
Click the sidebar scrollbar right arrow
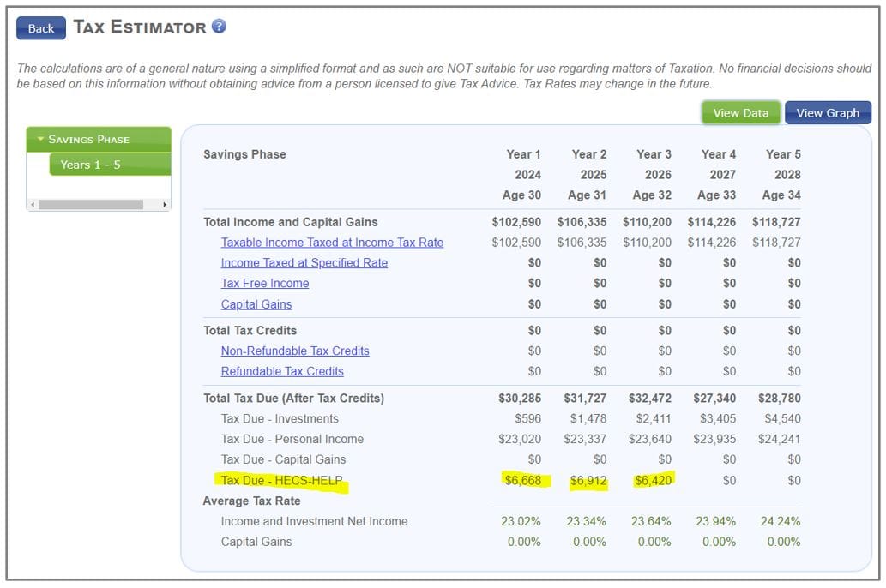click(x=165, y=205)
